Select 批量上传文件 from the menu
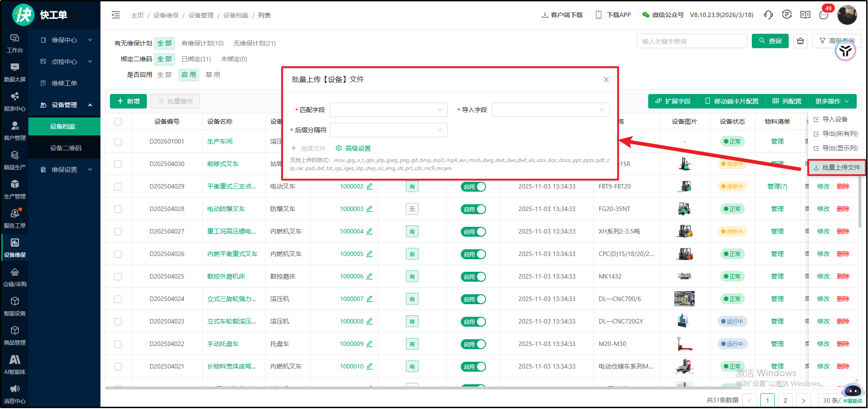The image size is (868, 409). [836, 167]
